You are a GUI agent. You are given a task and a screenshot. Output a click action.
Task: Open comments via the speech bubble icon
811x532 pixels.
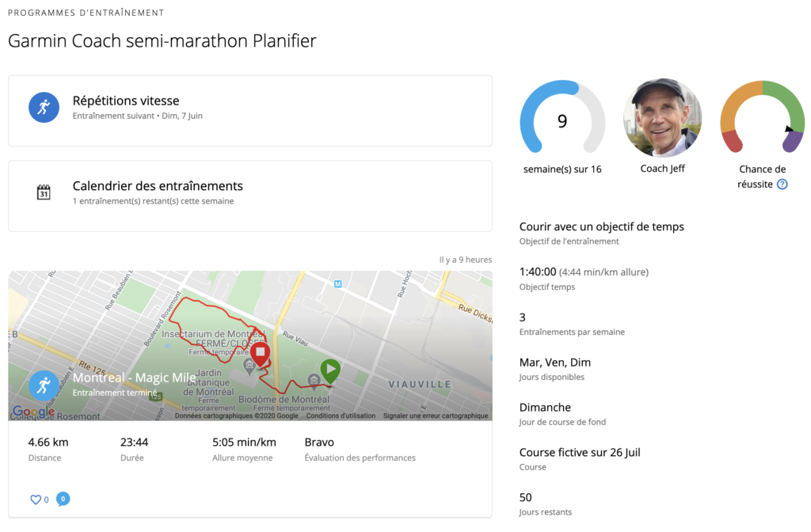(x=63, y=499)
